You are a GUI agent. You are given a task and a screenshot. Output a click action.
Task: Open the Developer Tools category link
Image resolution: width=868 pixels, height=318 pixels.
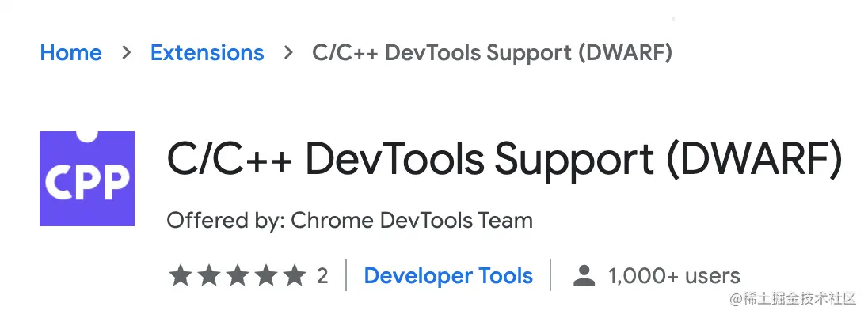pos(448,275)
